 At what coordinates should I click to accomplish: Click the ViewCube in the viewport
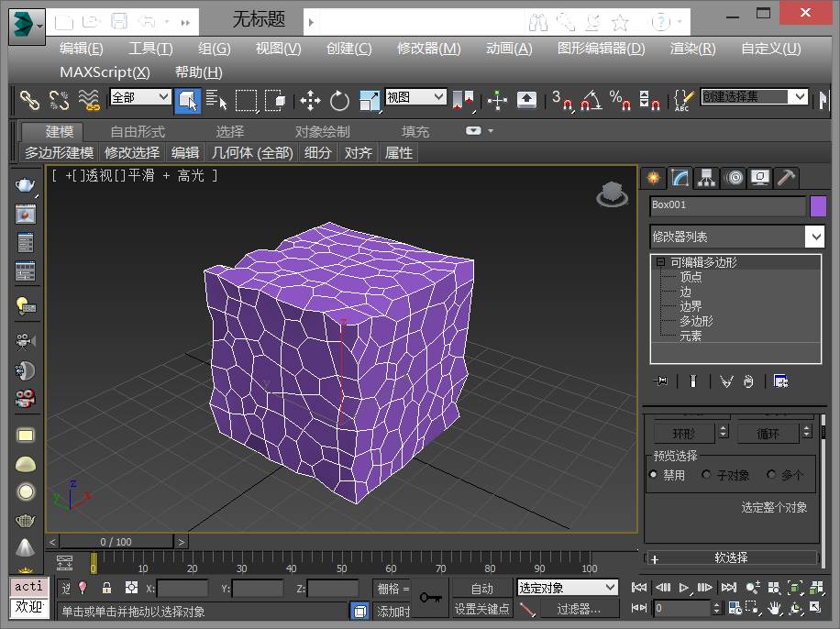tap(613, 194)
